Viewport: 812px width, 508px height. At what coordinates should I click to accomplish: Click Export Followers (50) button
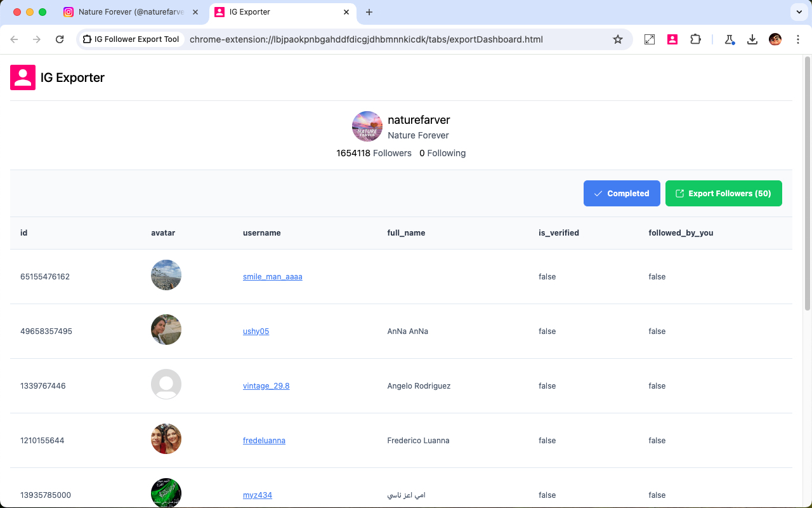coord(724,194)
